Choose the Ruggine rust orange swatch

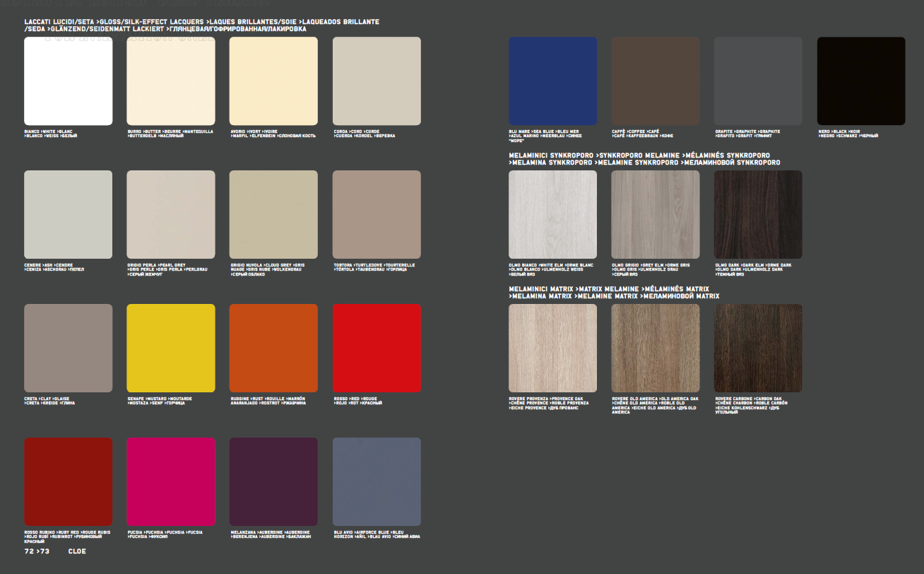[x=273, y=348]
